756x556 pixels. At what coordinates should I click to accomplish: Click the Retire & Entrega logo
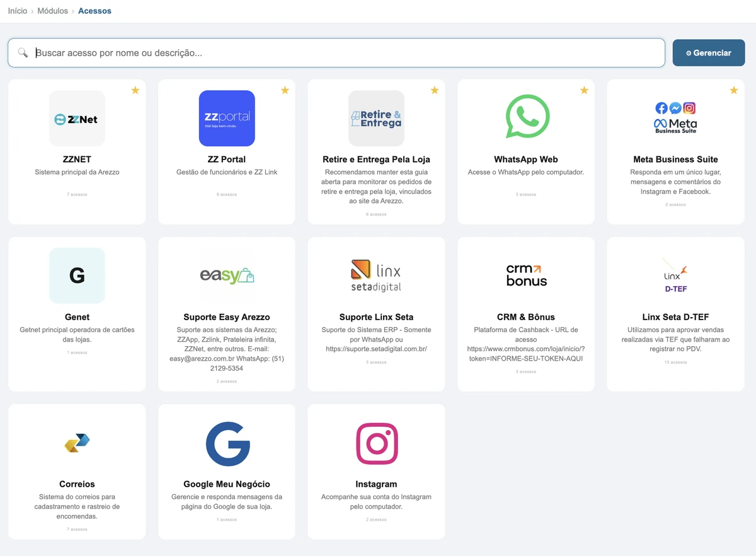coord(376,119)
